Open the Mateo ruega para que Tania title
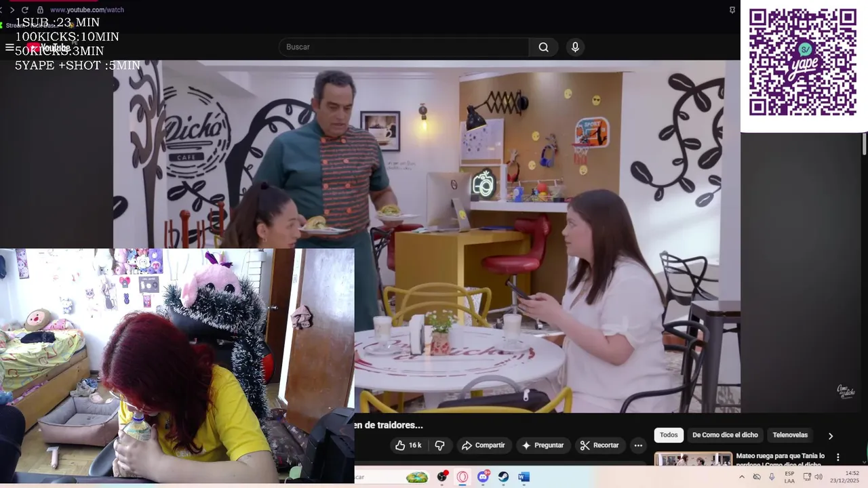868x488 pixels. pos(780,460)
